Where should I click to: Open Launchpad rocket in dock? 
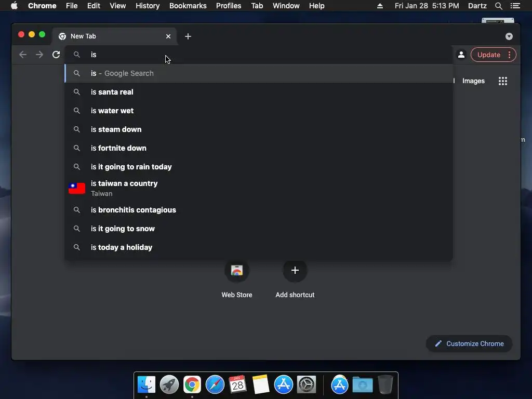(x=169, y=385)
